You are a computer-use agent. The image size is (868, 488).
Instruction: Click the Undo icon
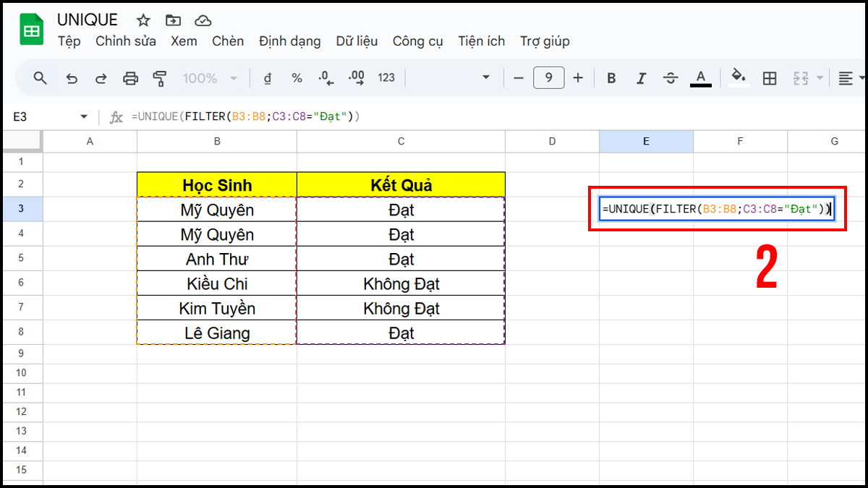click(x=72, y=77)
